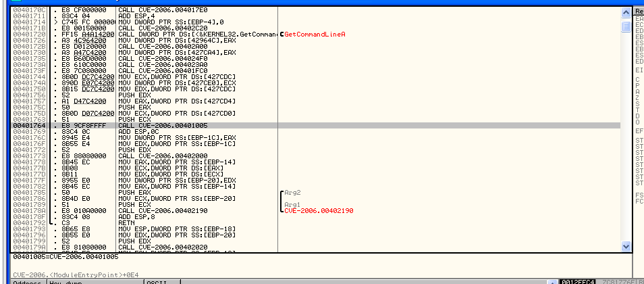Select CALL CVE-2006.00402190 instruction

point(163,210)
